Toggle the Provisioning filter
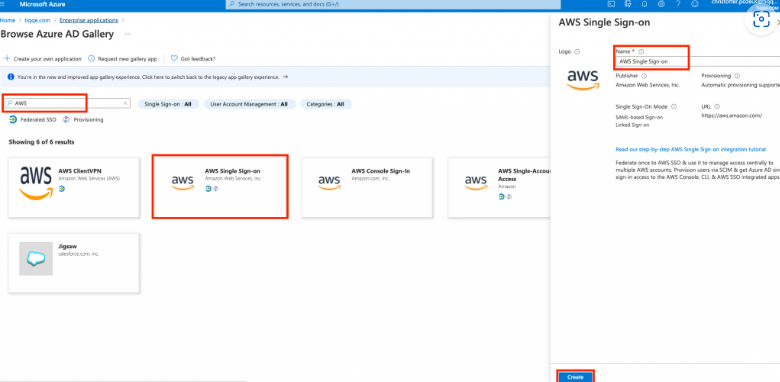Screen dimensions: 780x382 pos(83,120)
